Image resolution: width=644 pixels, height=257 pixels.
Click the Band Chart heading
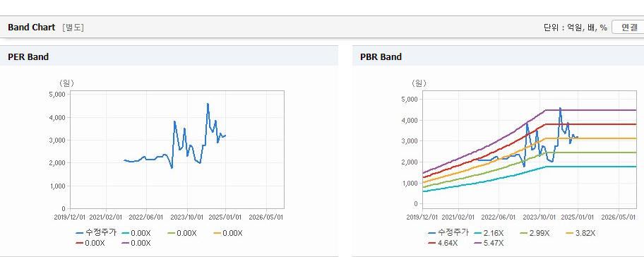31,28
